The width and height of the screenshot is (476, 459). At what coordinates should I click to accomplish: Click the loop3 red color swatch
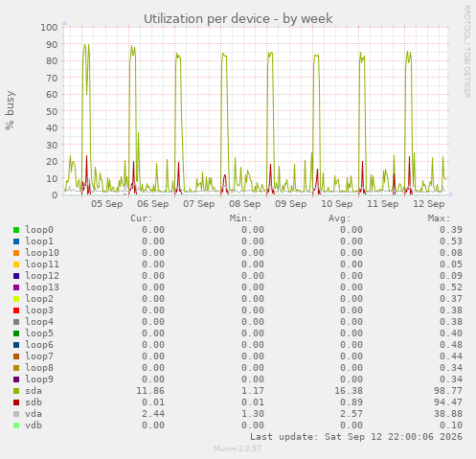(16, 310)
